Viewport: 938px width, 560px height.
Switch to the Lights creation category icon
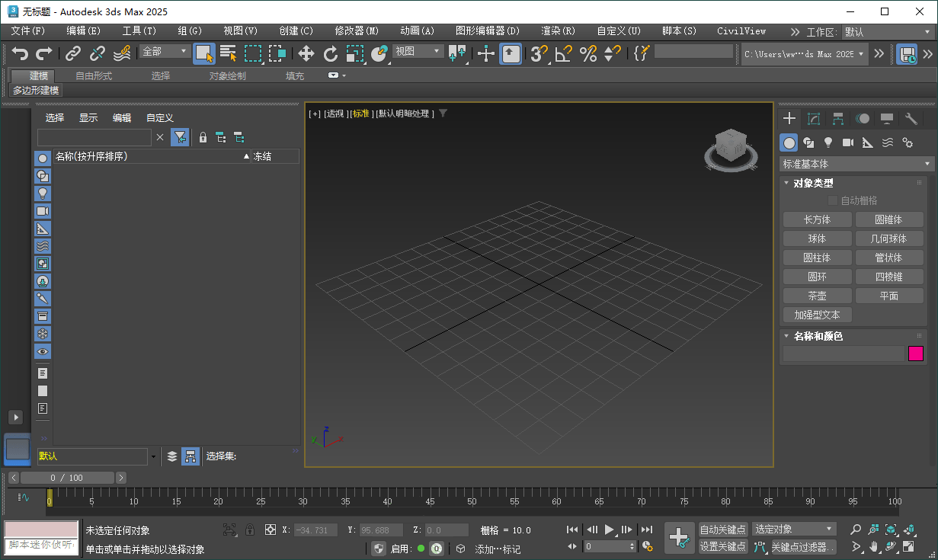[828, 142]
